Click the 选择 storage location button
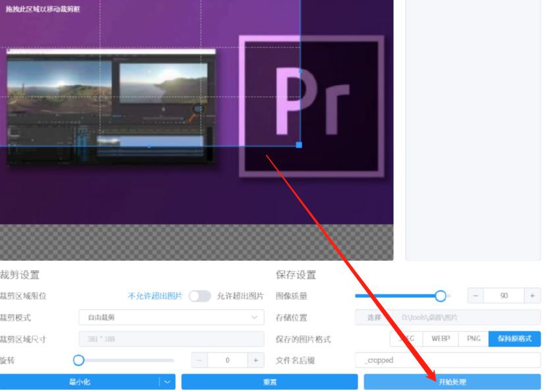 tap(374, 318)
